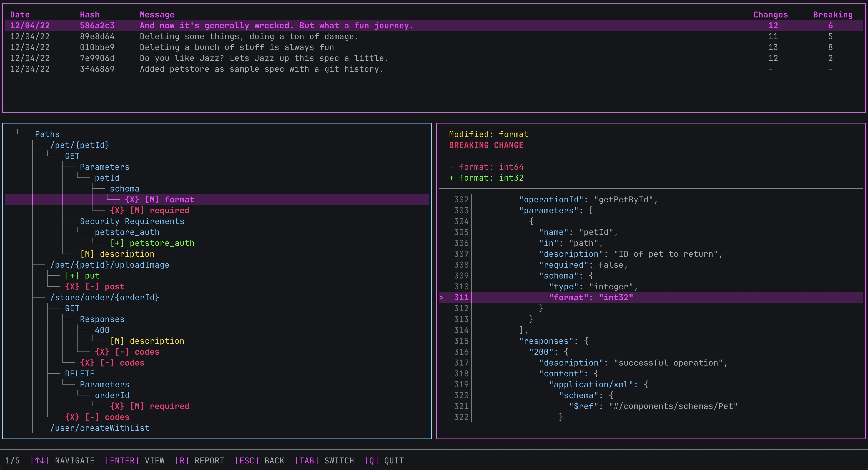
Task: Select 'required' change under orderId
Action: pos(150,406)
